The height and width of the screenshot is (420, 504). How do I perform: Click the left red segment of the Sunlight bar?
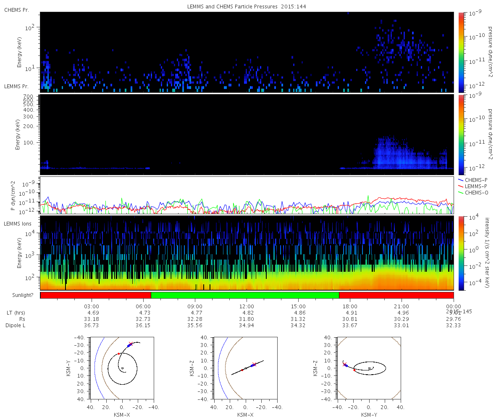click(96, 295)
